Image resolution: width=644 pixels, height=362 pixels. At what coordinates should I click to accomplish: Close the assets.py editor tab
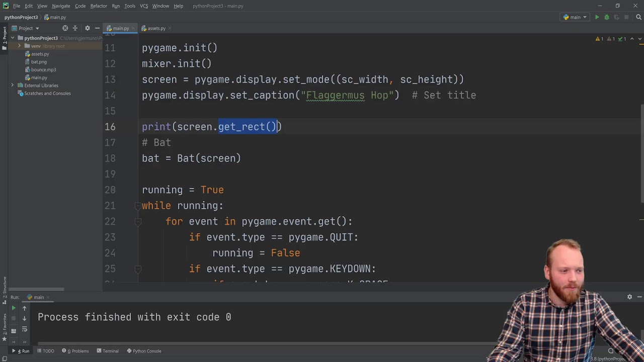[x=170, y=28]
